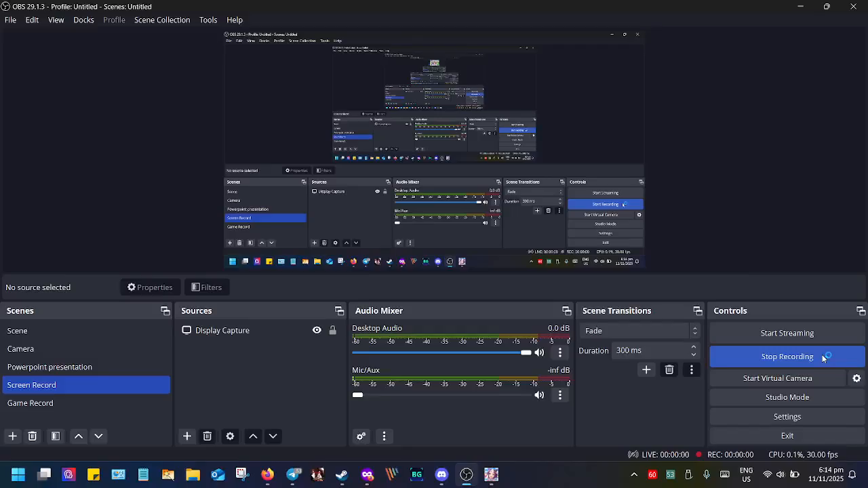Open the Docks menu
This screenshot has width=868, height=488.
click(x=83, y=20)
